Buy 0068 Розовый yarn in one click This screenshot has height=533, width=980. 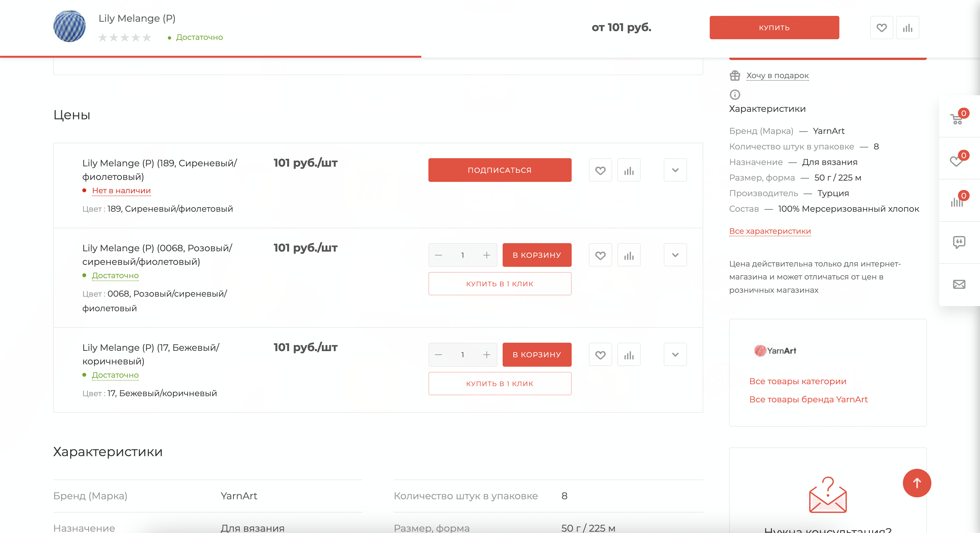[499, 284]
